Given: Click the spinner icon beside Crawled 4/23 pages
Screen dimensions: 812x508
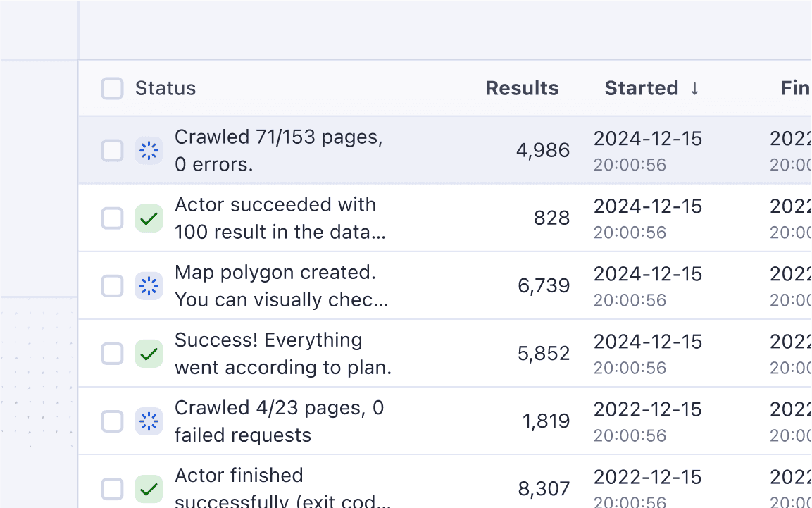Looking at the screenshot, I should (149, 421).
